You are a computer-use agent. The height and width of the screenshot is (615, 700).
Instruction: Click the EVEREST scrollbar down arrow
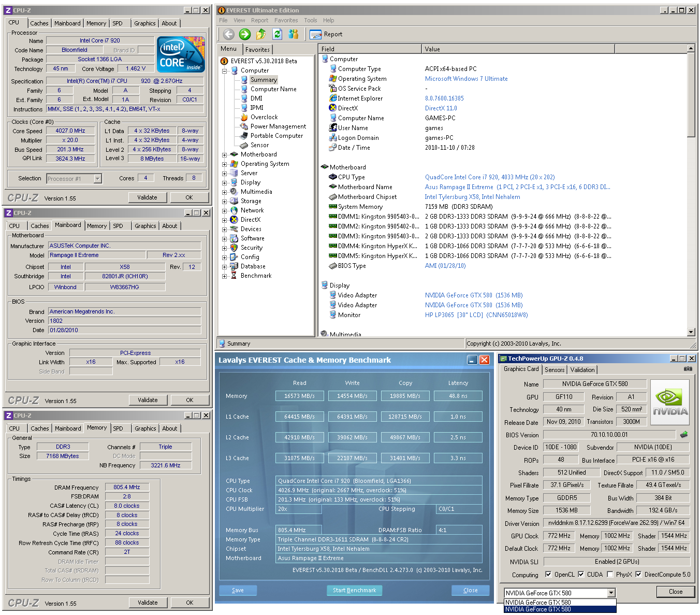click(691, 332)
